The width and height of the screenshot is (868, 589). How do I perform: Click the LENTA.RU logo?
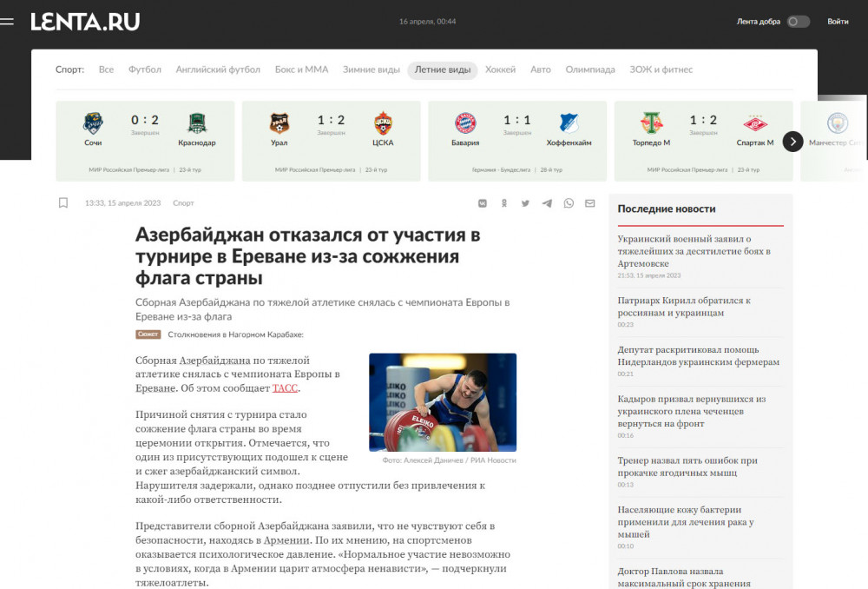click(x=85, y=22)
